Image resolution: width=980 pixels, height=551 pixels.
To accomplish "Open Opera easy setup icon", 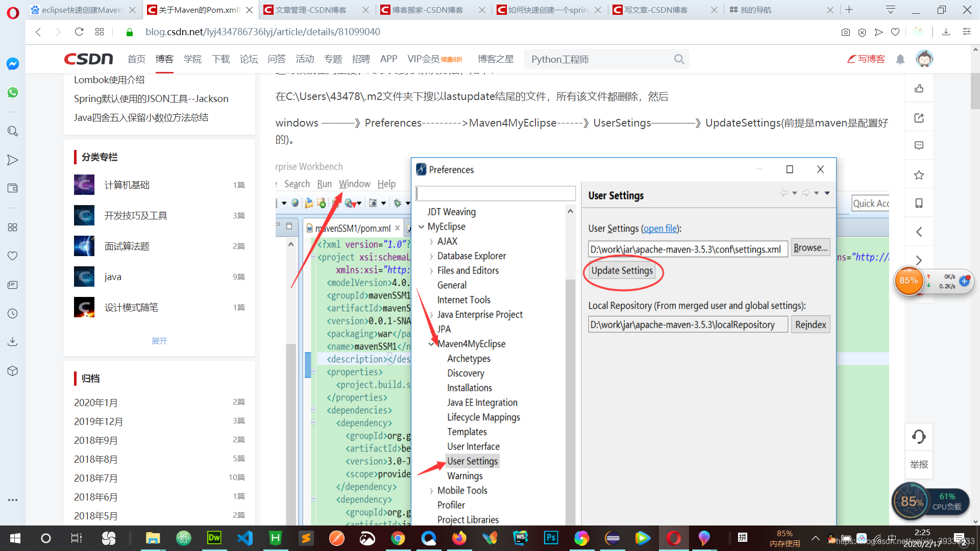I will coord(966,32).
